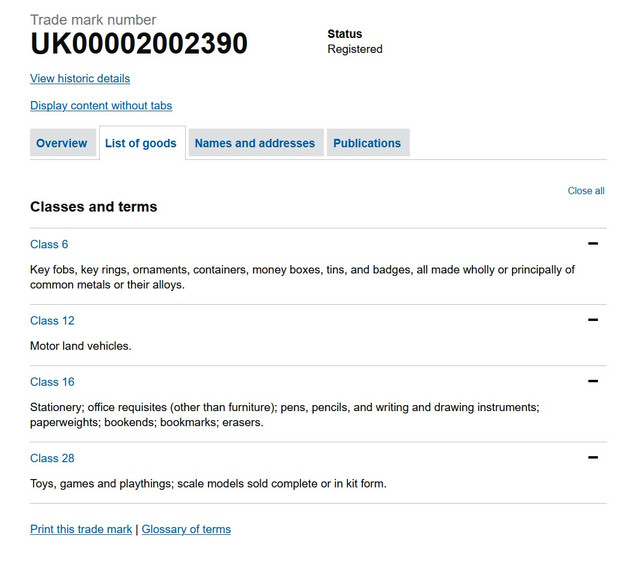Open the Names and addresses tab

[x=256, y=143]
